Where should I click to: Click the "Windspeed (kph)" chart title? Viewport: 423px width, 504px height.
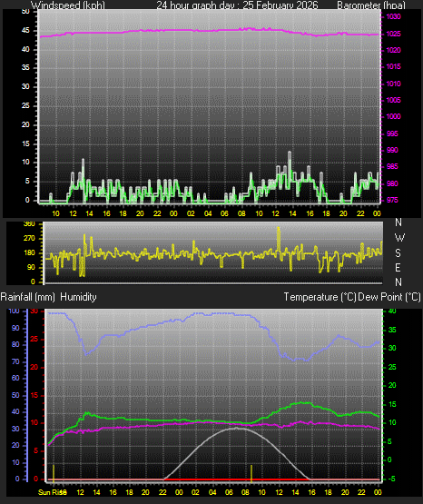pyautogui.click(x=68, y=5)
